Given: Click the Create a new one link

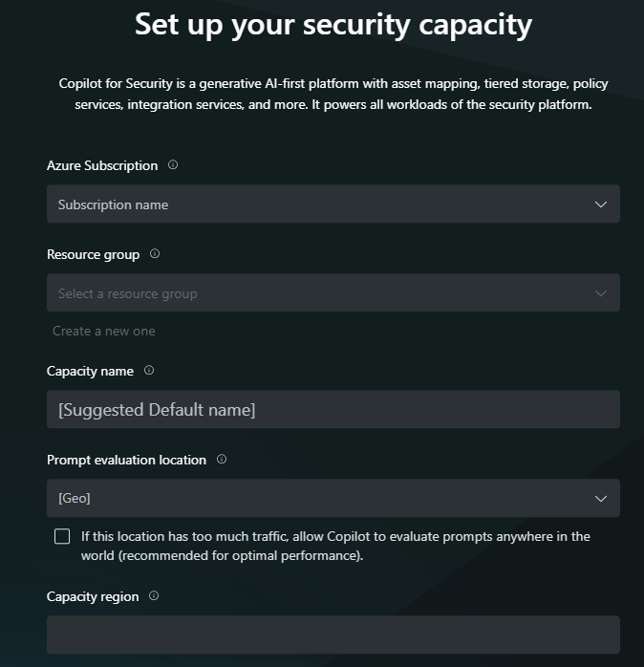Looking at the screenshot, I should point(104,331).
